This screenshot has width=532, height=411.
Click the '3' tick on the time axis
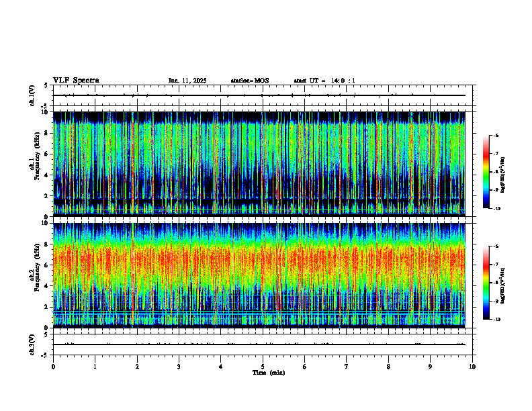point(179,367)
